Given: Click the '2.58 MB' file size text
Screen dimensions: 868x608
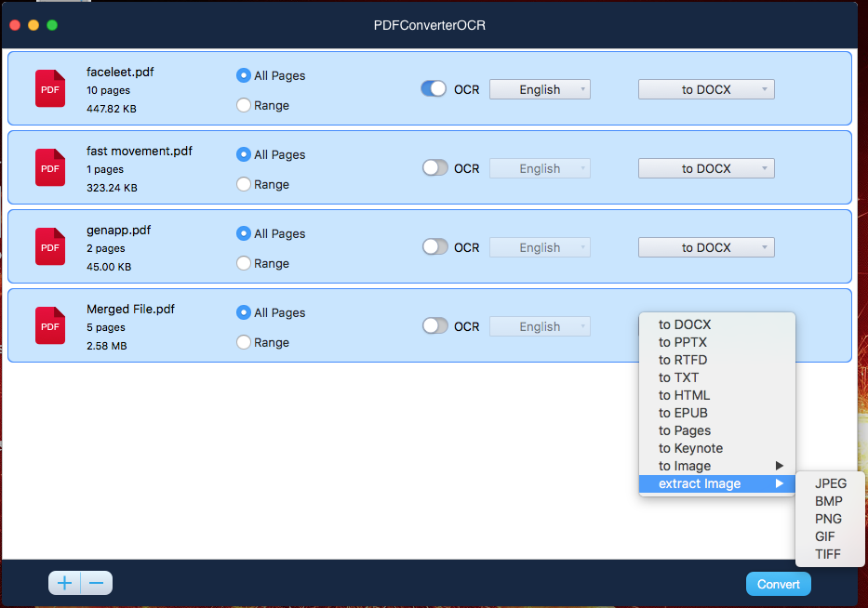Looking at the screenshot, I should pyautogui.click(x=107, y=347).
